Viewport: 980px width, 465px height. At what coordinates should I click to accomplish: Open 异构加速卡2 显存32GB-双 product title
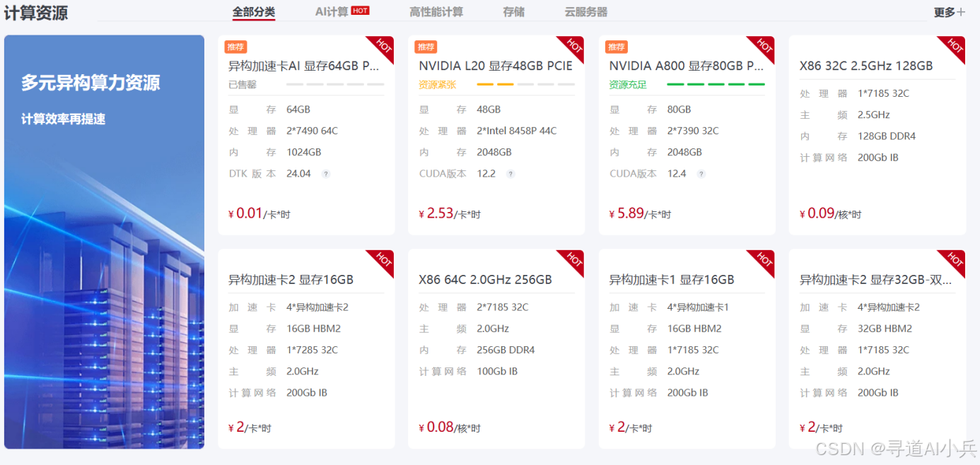[x=876, y=279]
